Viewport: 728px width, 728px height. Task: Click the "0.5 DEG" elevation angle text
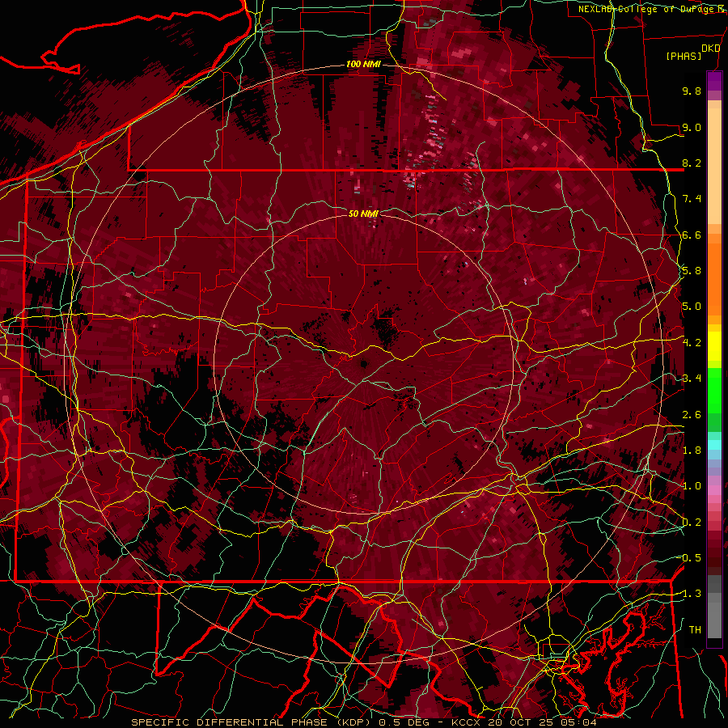[x=404, y=722]
